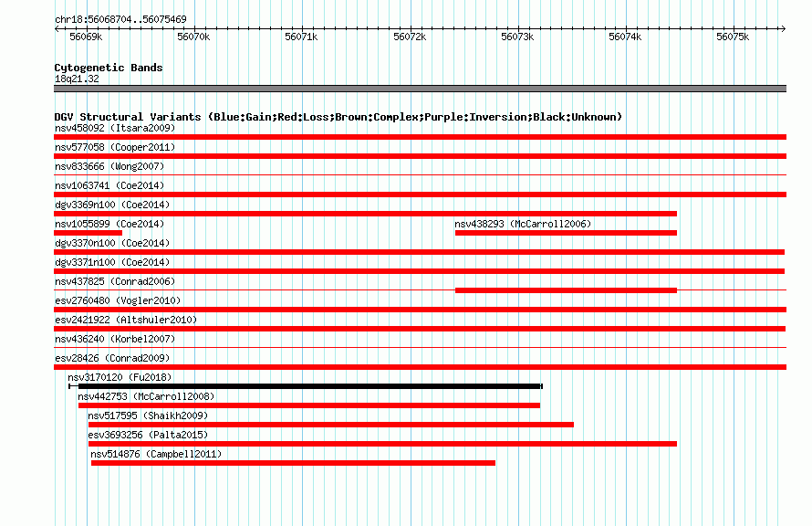812x526 pixels.
Task: Open variant esv2421922 (Altshuler2010)
Action: 126,320
